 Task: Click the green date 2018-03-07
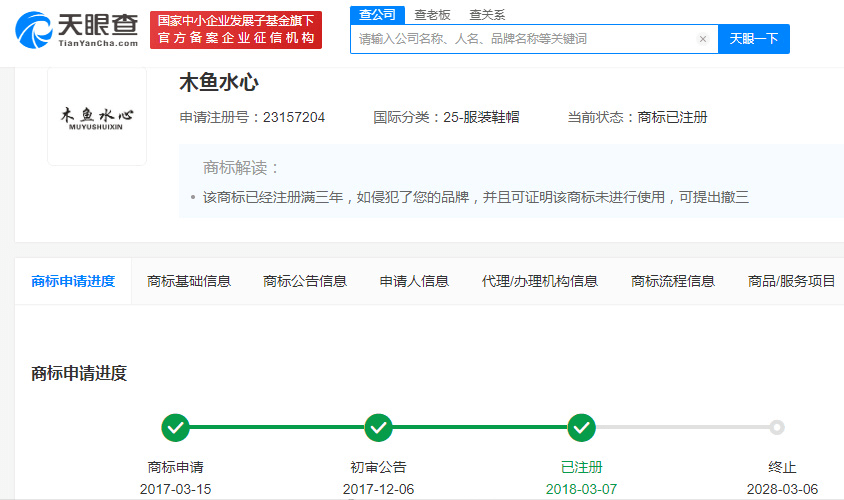tap(581, 489)
